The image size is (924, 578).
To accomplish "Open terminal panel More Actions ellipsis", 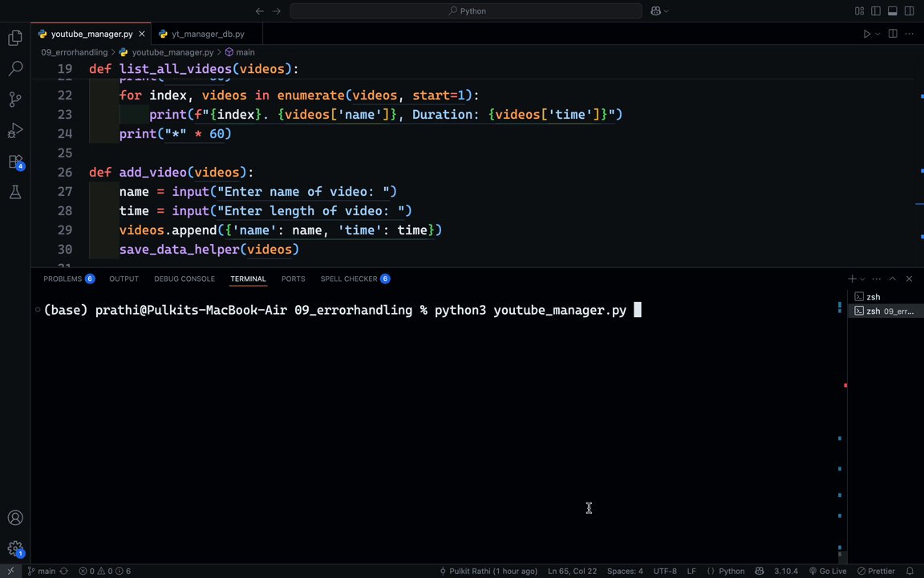I will coord(876,279).
